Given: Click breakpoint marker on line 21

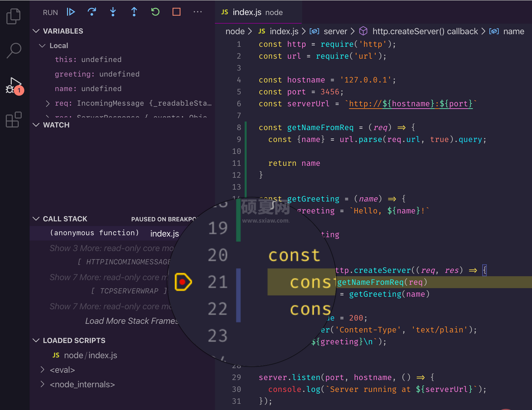Looking at the screenshot, I should 183,282.
